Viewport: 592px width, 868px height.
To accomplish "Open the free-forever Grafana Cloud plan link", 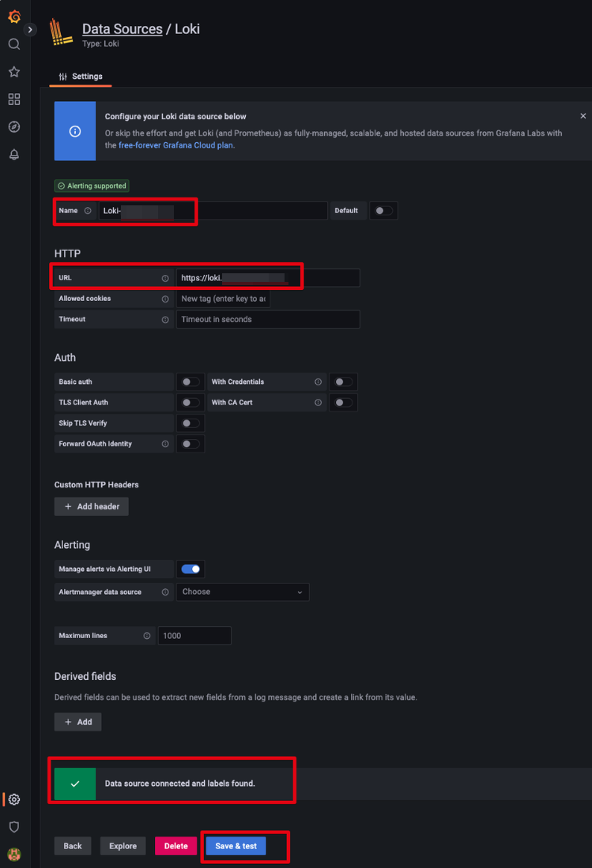I will (175, 145).
